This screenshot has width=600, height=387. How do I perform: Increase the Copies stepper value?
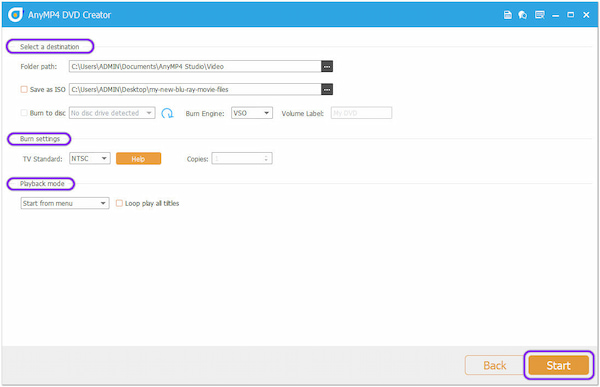coord(266,156)
